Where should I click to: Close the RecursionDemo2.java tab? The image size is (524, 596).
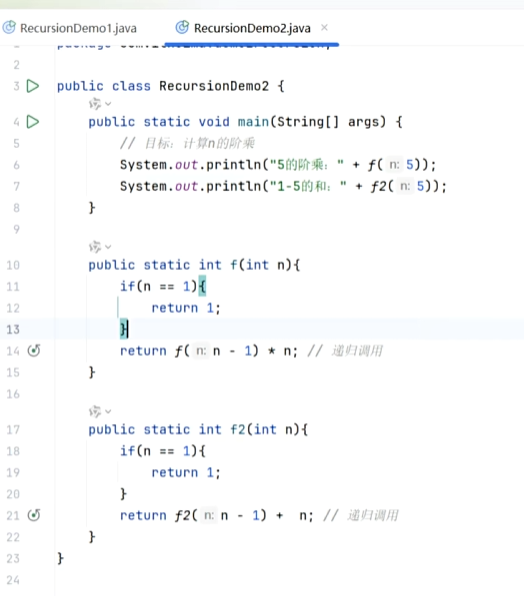pos(324,28)
